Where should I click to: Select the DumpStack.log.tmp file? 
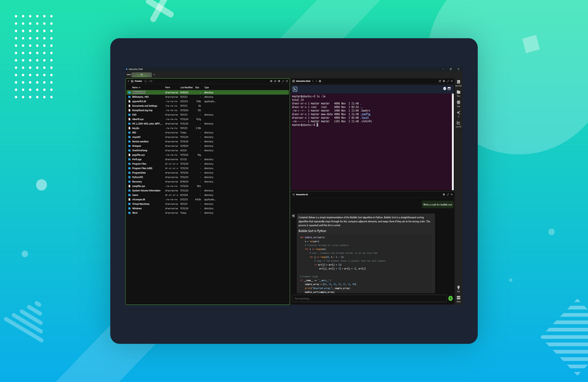pyautogui.click(x=207, y=110)
